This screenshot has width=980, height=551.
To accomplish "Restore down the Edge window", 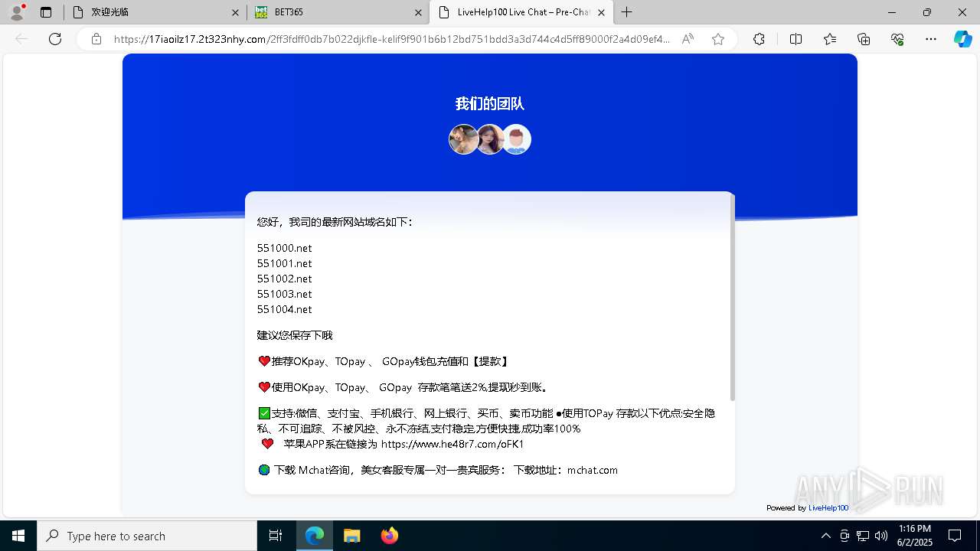I will tap(927, 12).
